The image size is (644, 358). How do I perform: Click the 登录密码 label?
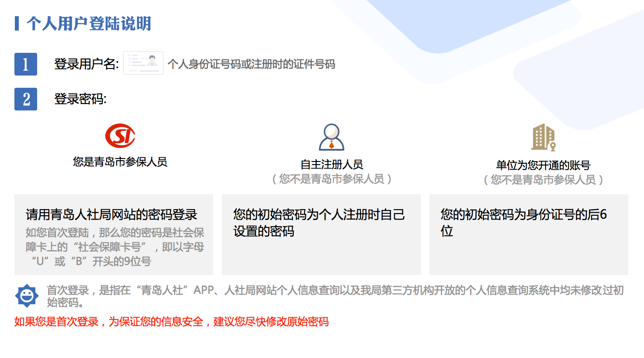(80, 99)
